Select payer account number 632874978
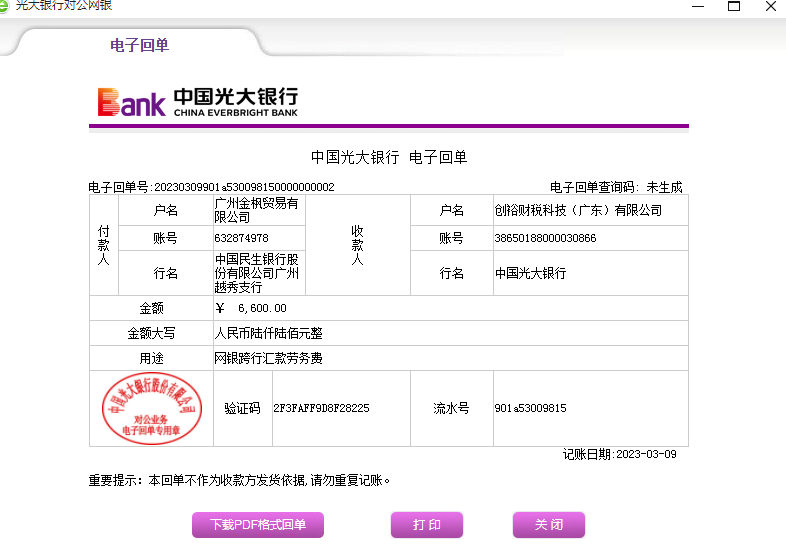This screenshot has height=551, width=786. (x=241, y=238)
